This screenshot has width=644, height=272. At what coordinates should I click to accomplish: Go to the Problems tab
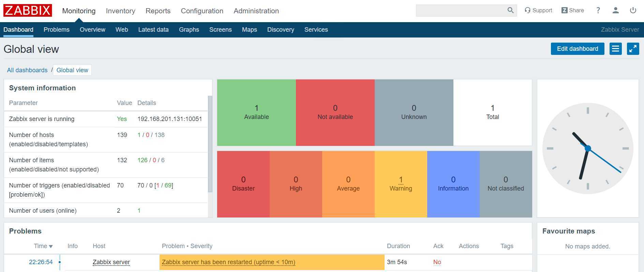(57, 30)
